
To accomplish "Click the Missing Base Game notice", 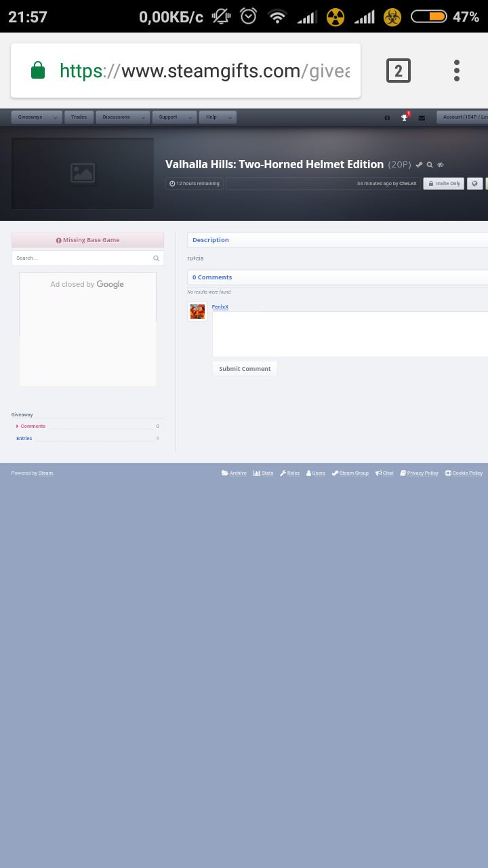I will coord(87,240).
